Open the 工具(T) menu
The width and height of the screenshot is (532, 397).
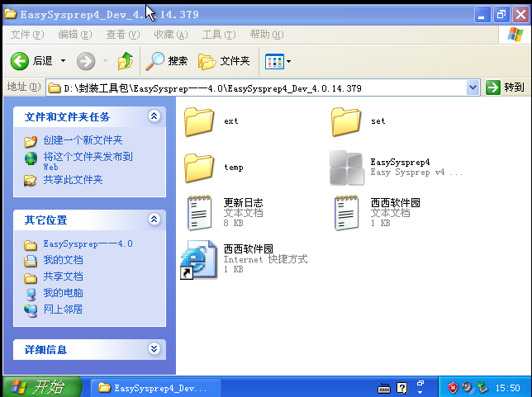[x=217, y=35]
